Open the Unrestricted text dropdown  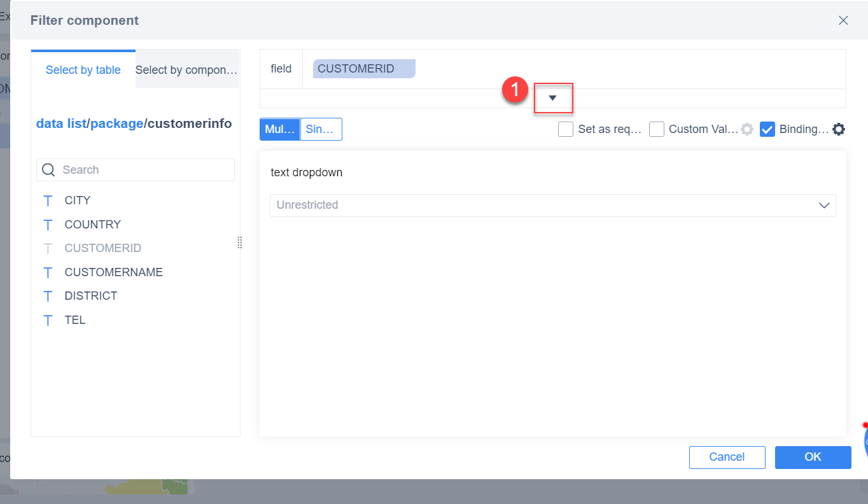click(x=553, y=206)
